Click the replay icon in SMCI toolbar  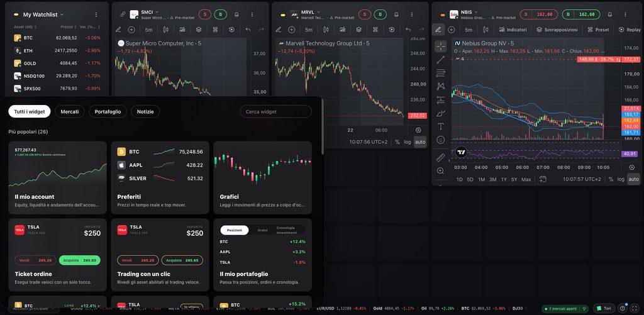pyautogui.click(x=231, y=30)
